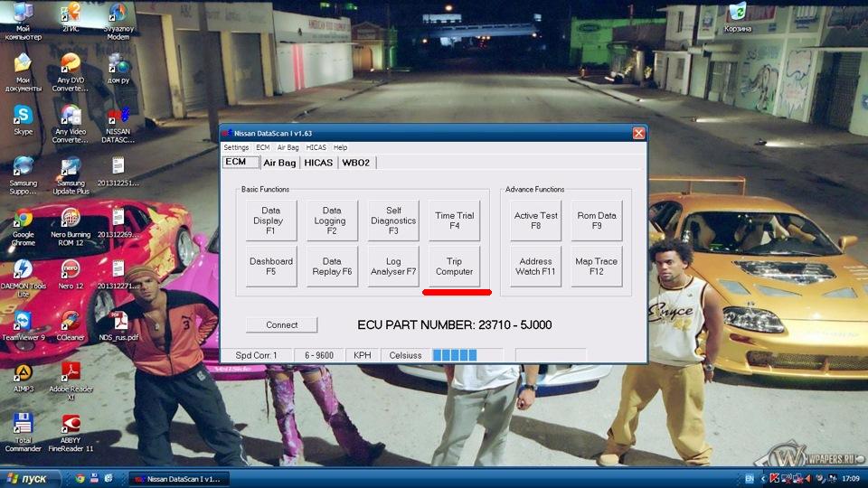Switch to the WBO2 tab

(356, 163)
